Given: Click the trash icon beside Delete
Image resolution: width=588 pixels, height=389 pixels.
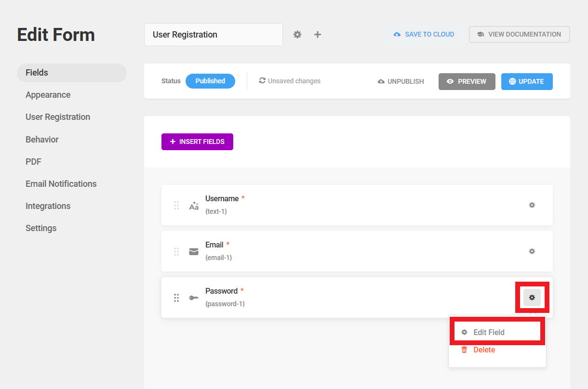Looking at the screenshot, I should point(465,350).
